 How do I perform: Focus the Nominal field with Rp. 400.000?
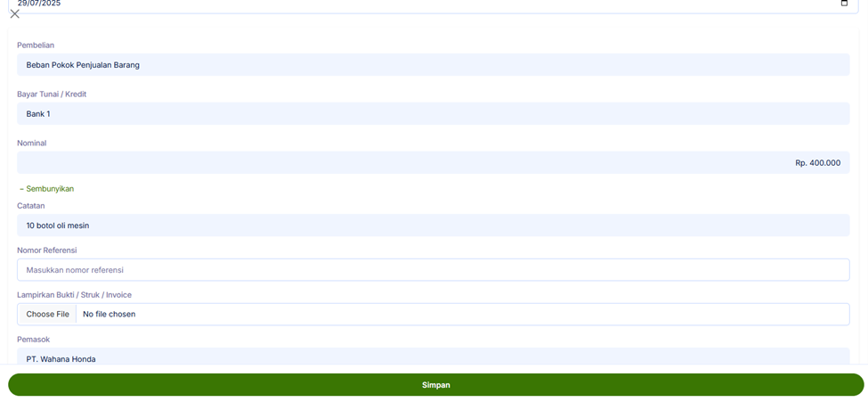tap(433, 163)
